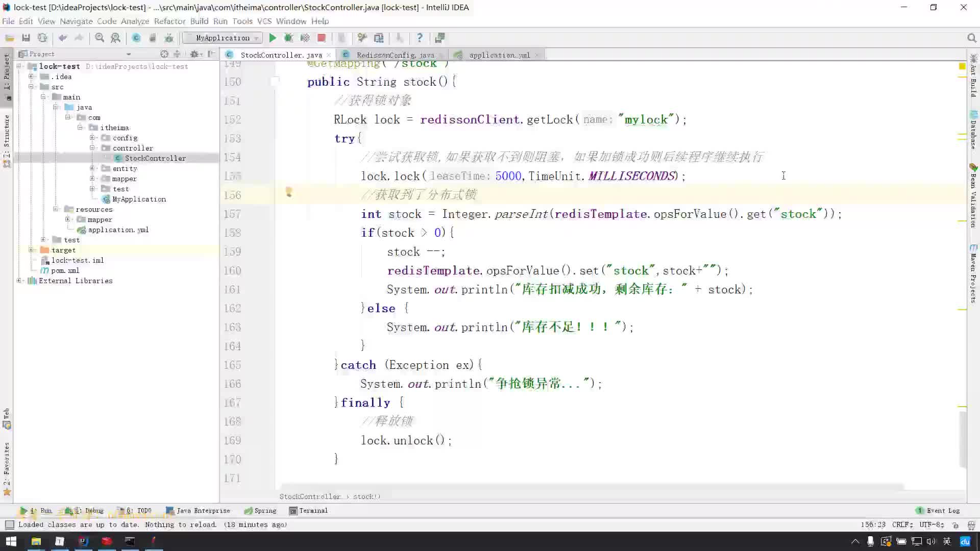Click the red Stop button
The image size is (980, 551).
pos(322,38)
